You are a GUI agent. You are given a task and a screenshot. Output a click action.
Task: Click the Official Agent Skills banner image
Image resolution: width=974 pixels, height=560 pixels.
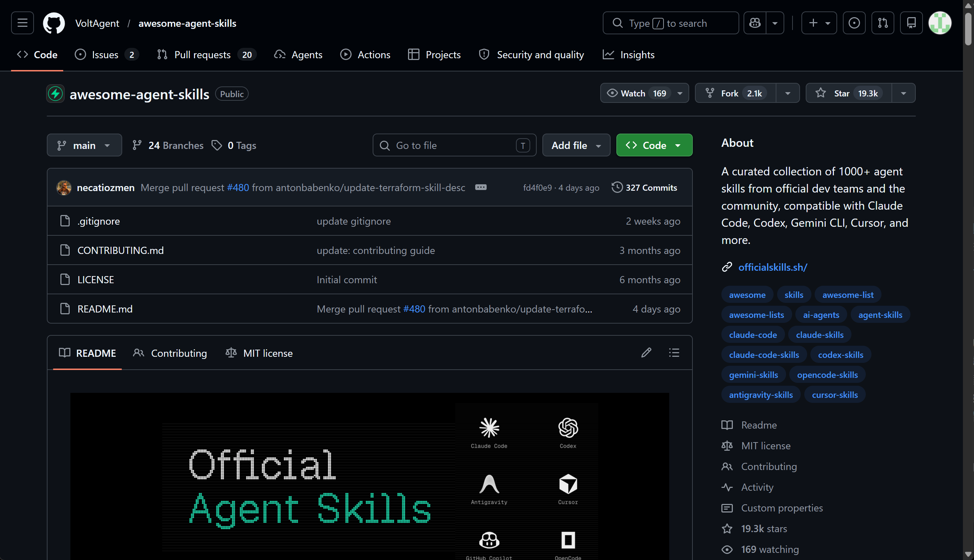click(x=369, y=476)
